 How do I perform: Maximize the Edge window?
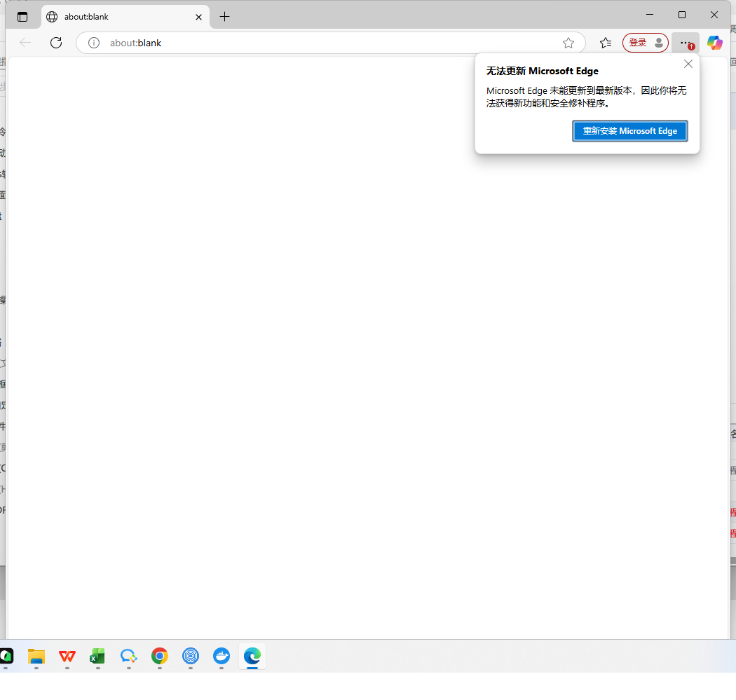(682, 15)
